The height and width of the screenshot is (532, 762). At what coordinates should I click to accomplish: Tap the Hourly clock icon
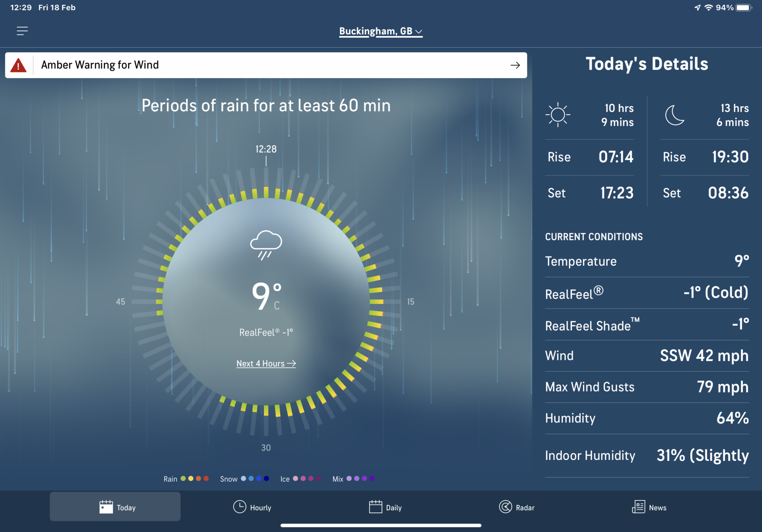pos(240,507)
